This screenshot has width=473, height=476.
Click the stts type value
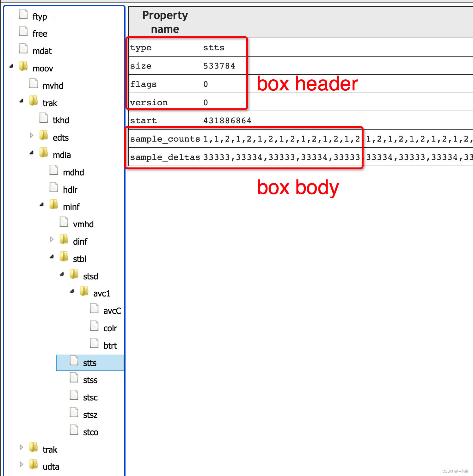[x=214, y=47]
